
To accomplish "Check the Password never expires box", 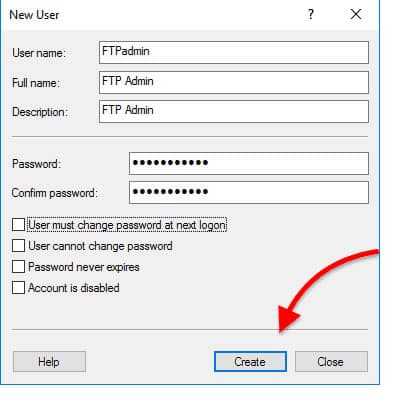I will pyautogui.click(x=18, y=267).
